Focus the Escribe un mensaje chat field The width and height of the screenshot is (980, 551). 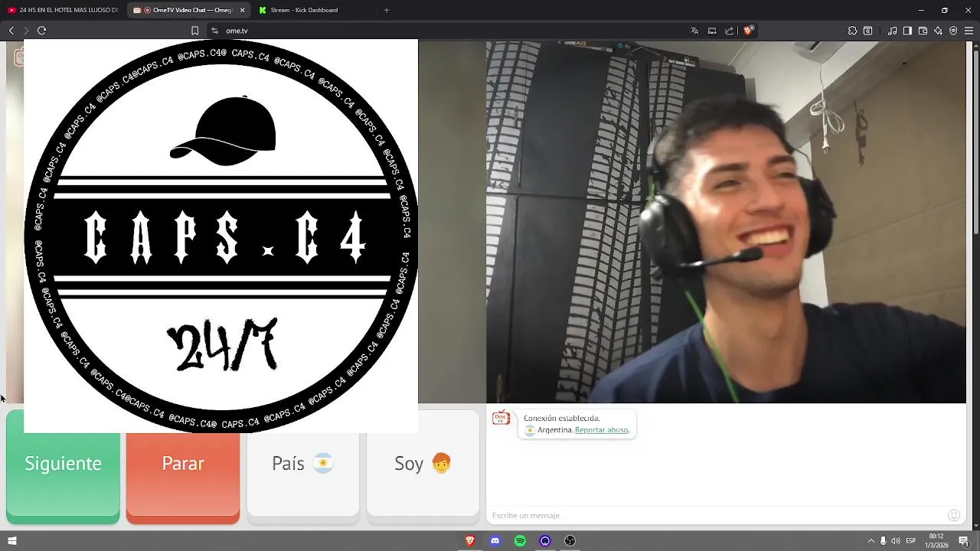pyautogui.click(x=716, y=515)
